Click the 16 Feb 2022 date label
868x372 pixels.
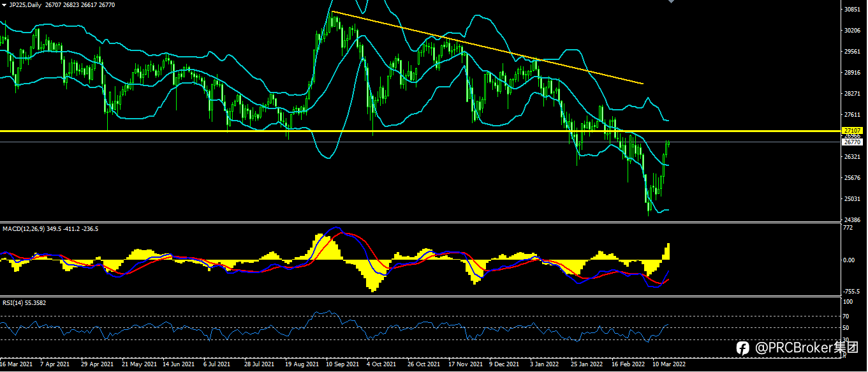pyautogui.click(x=628, y=364)
